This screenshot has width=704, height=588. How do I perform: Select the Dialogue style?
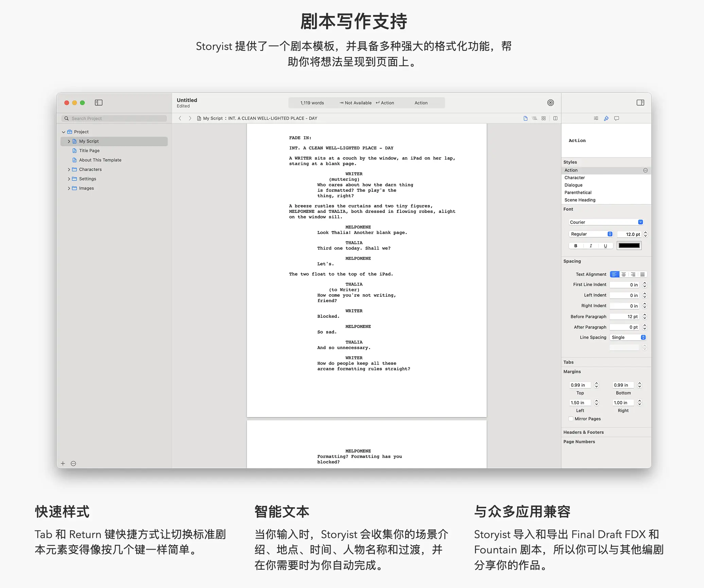[x=573, y=185]
